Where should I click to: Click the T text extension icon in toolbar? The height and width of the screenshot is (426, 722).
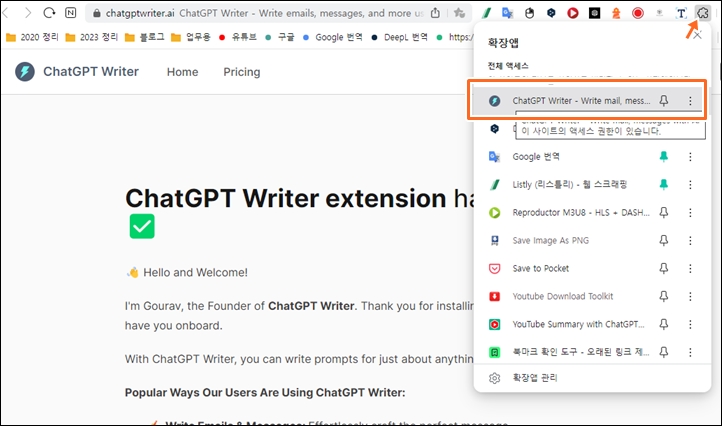coord(681,13)
